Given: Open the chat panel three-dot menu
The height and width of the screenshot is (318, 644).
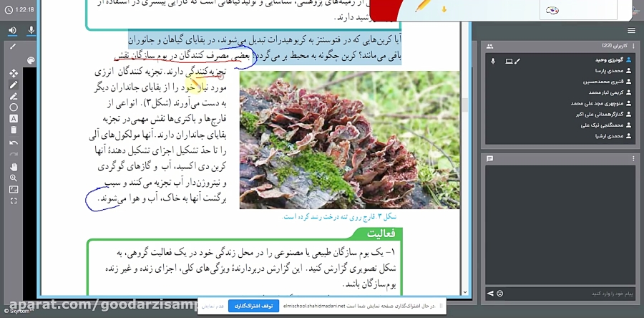Looking at the screenshot, I should pyautogui.click(x=633, y=158).
